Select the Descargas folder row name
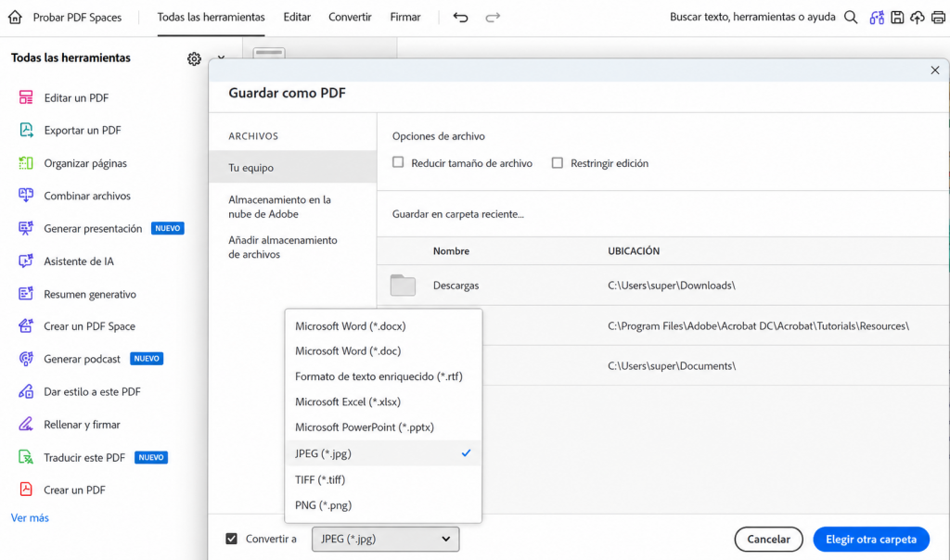The width and height of the screenshot is (950, 560). click(x=456, y=286)
